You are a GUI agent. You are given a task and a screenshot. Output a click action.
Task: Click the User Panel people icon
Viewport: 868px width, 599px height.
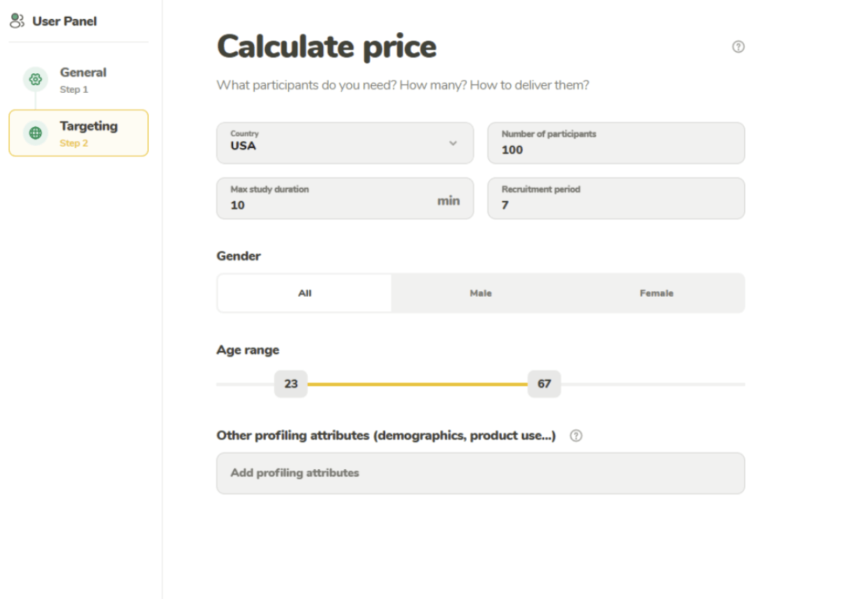[x=17, y=21]
